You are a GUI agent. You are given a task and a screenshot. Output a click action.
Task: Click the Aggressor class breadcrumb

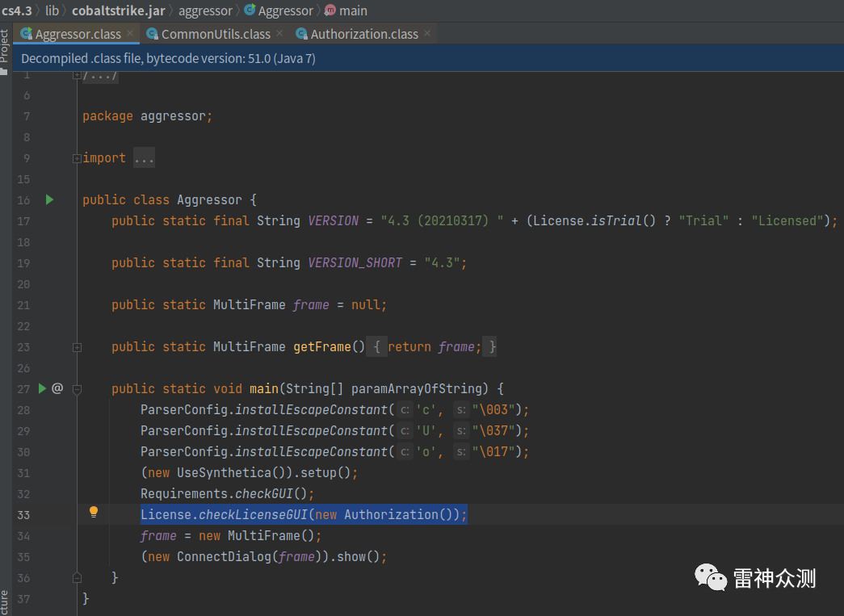(x=285, y=10)
